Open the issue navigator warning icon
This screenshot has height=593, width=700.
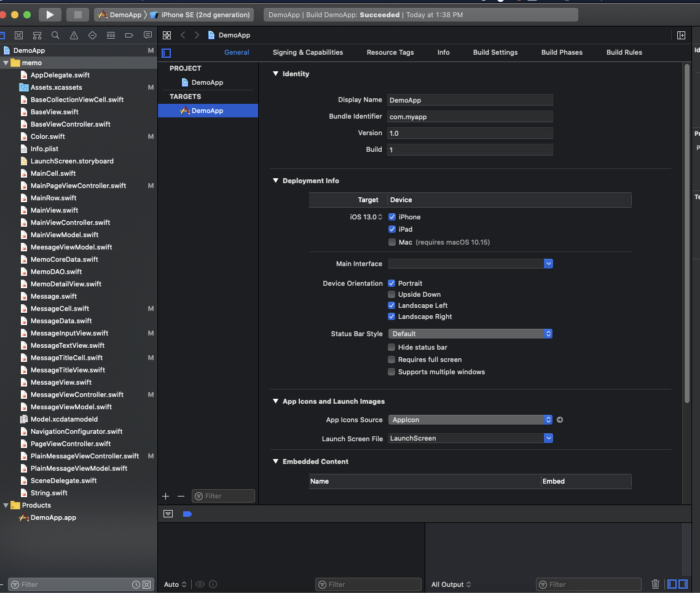(x=74, y=35)
